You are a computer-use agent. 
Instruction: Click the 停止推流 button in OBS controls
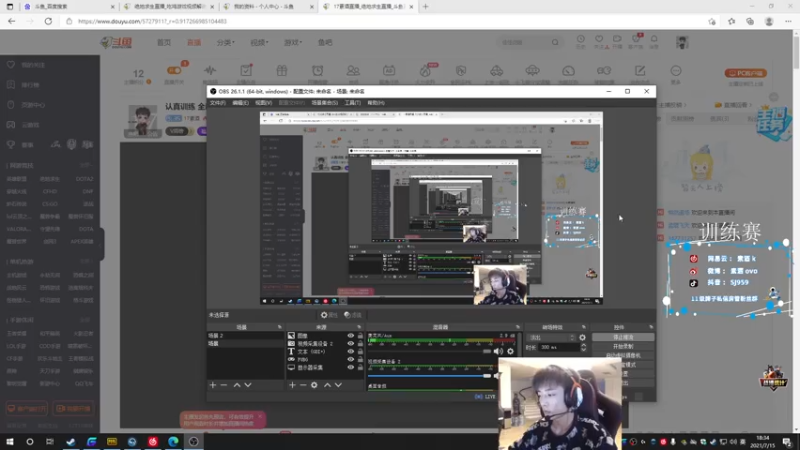623,338
